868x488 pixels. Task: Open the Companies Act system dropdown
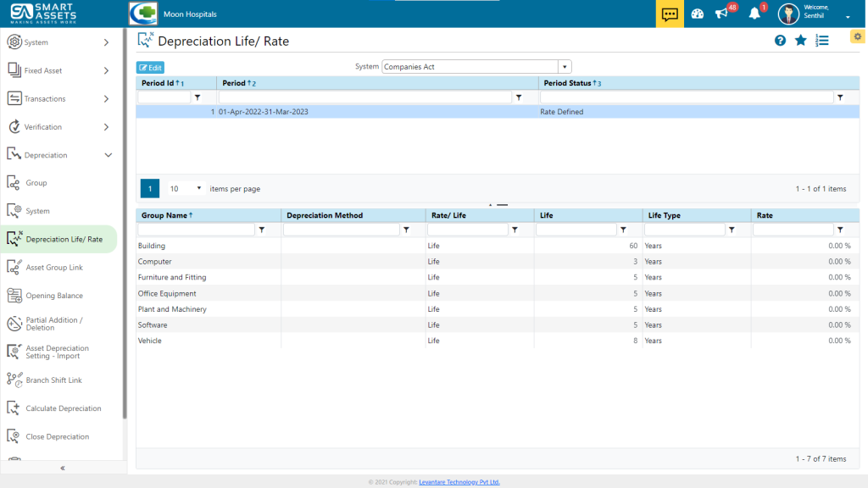coord(565,66)
